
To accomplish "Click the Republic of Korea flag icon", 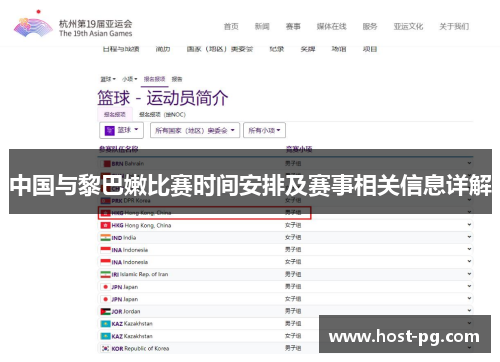I will [x=105, y=348].
